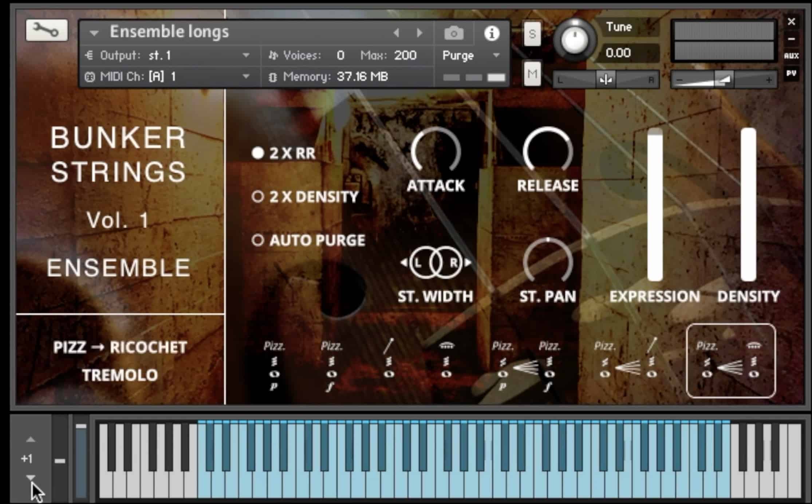The height and width of the screenshot is (504, 812).
Task: Go to the previous instrument preset
Action: (x=397, y=33)
